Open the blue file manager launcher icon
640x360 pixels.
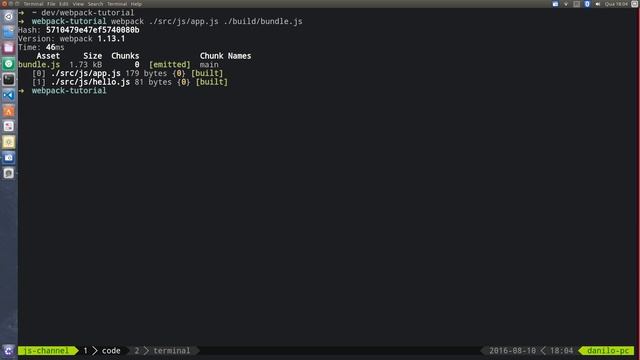tap(9, 32)
